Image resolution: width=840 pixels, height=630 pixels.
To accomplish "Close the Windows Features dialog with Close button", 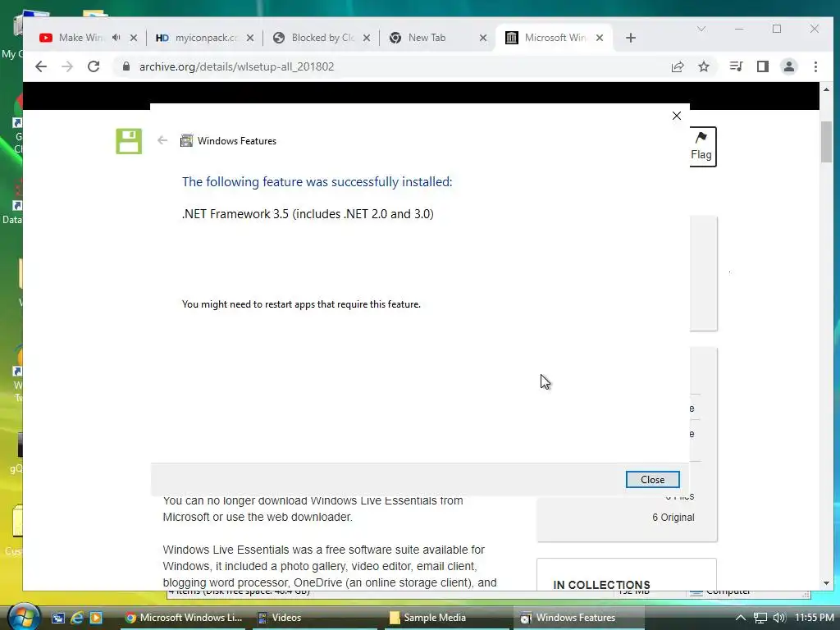I will (652, 479).
